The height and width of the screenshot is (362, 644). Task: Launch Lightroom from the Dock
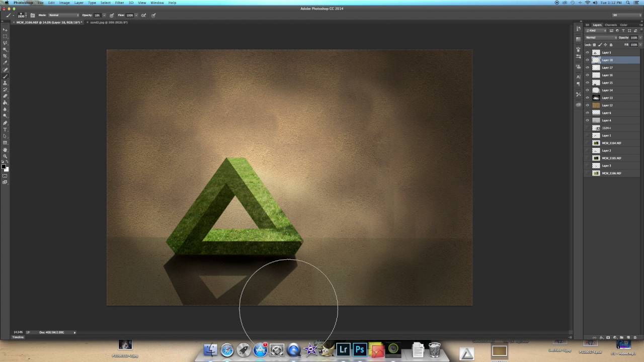(343, 349)
